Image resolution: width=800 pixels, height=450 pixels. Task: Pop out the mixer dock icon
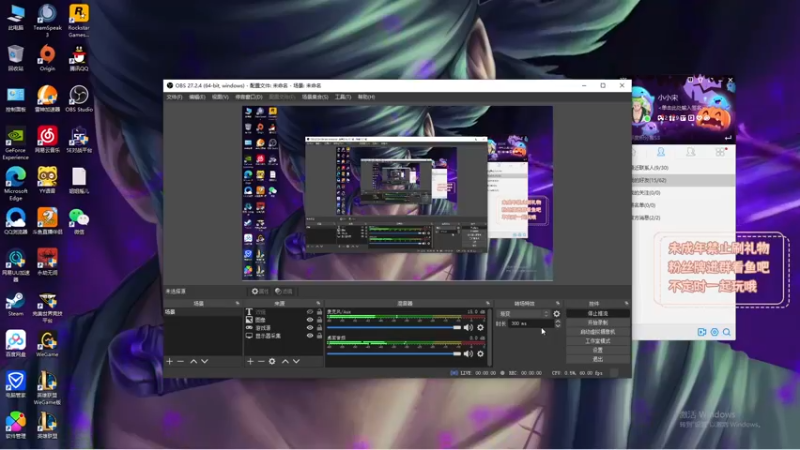(488, 303)
